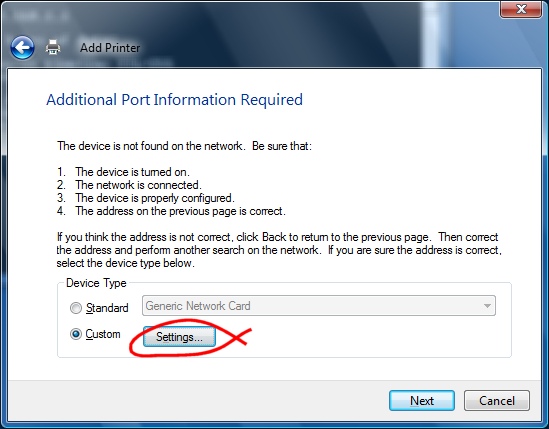Click the Custom option label text
The image size is (549, 429).
coord(103,334)
